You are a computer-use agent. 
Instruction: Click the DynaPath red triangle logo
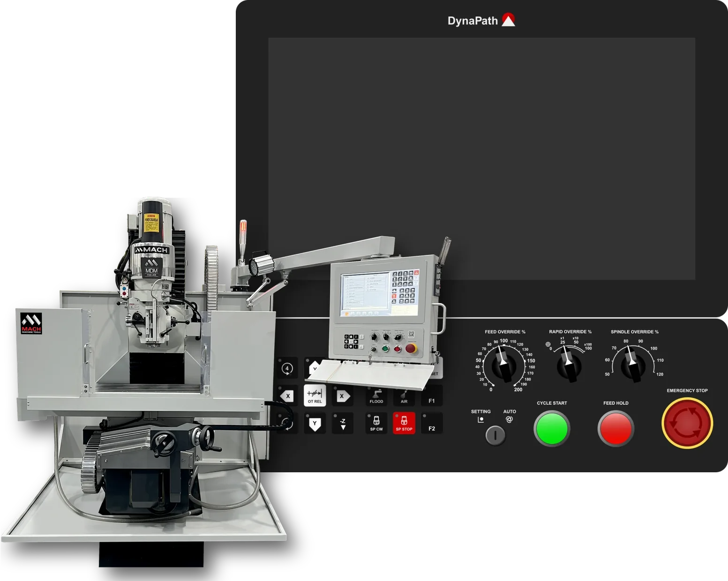tap(509, 20)
